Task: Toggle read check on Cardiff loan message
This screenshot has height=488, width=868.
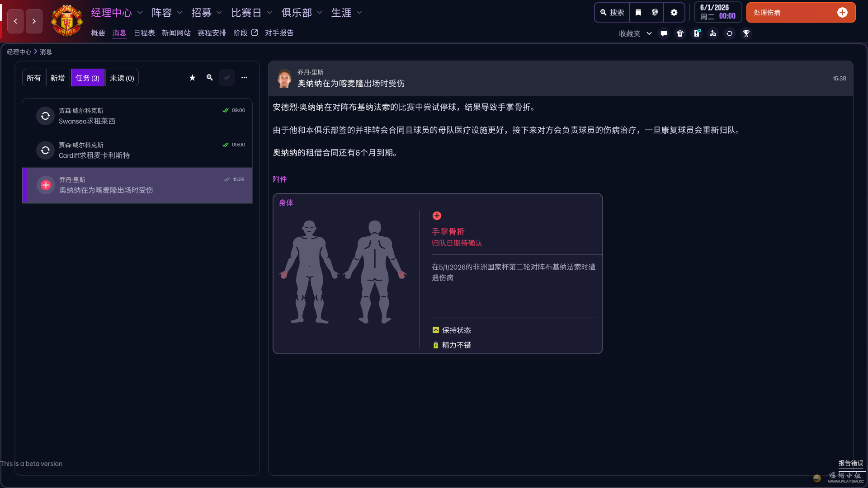Action: [x=226, y=145]
